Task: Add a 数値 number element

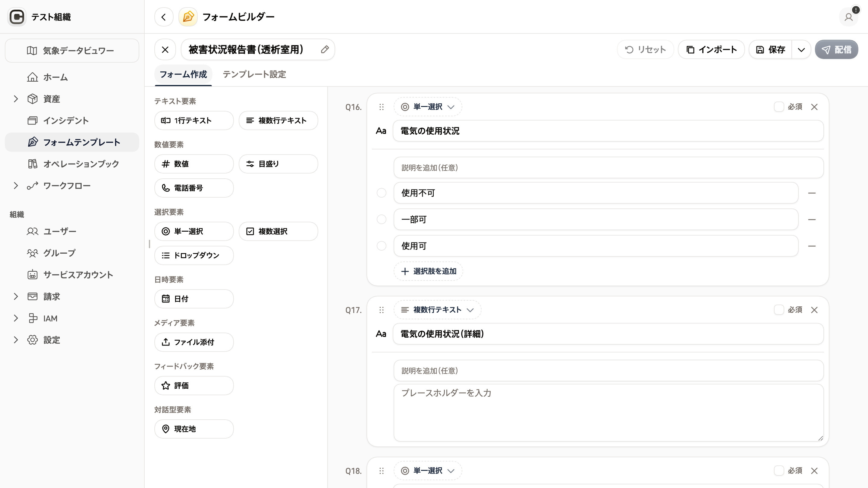Action: coord(194,164)
